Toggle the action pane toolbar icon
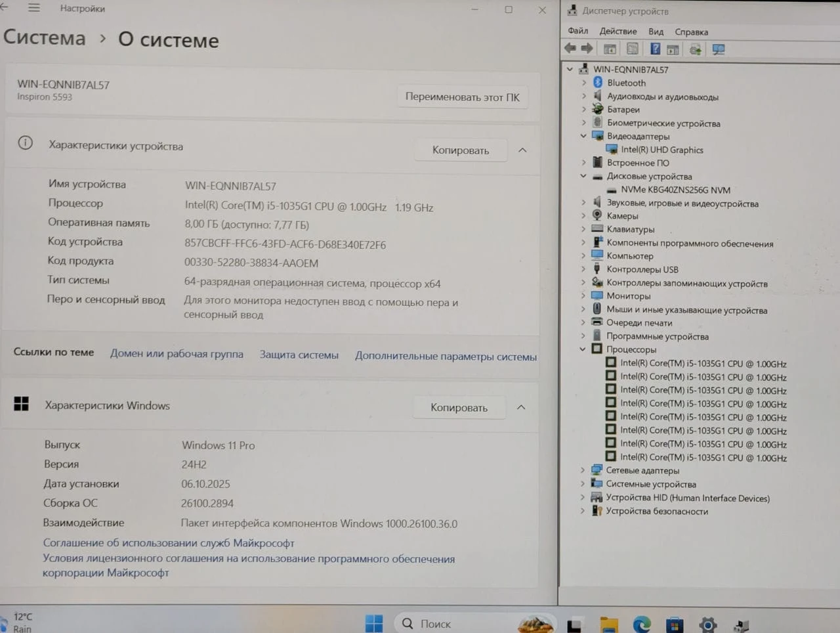The image size is (840, 633). click(673, 49)
